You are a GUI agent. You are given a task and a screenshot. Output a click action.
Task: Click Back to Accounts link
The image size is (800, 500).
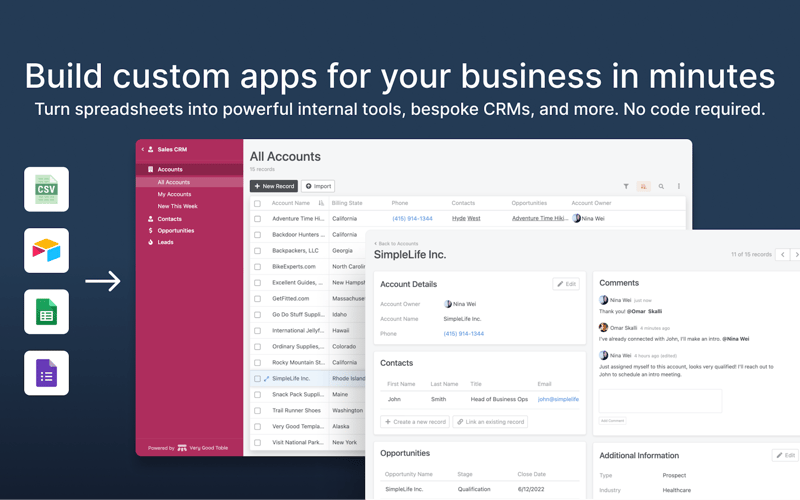396,244
